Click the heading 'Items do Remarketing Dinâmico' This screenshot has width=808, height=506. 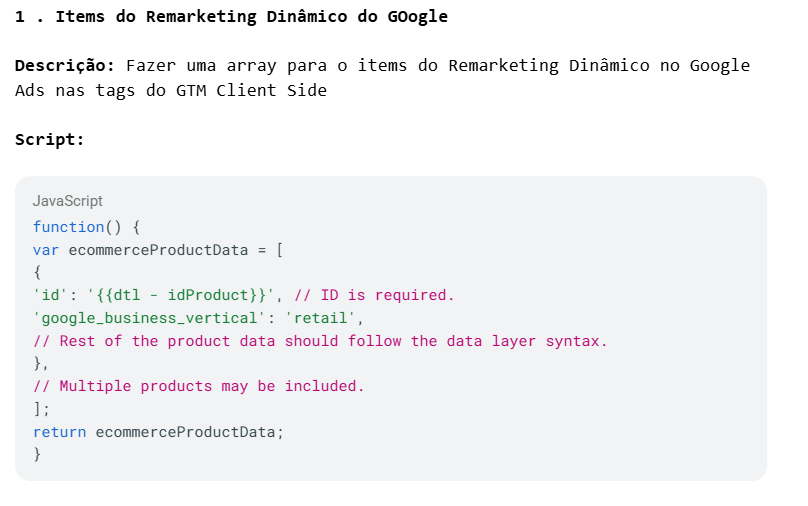click(201, 17)
